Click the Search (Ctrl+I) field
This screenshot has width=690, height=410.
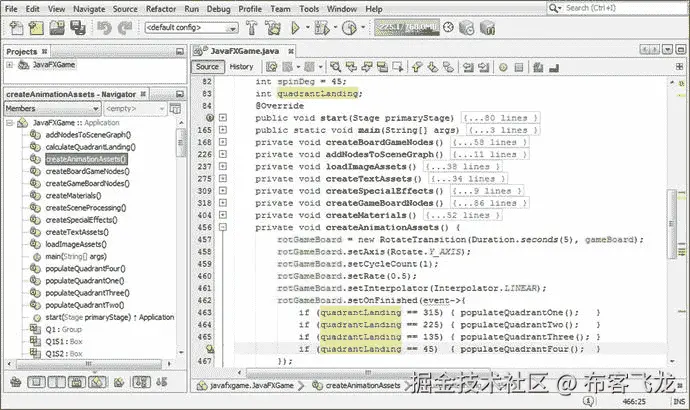coord(616,8)
